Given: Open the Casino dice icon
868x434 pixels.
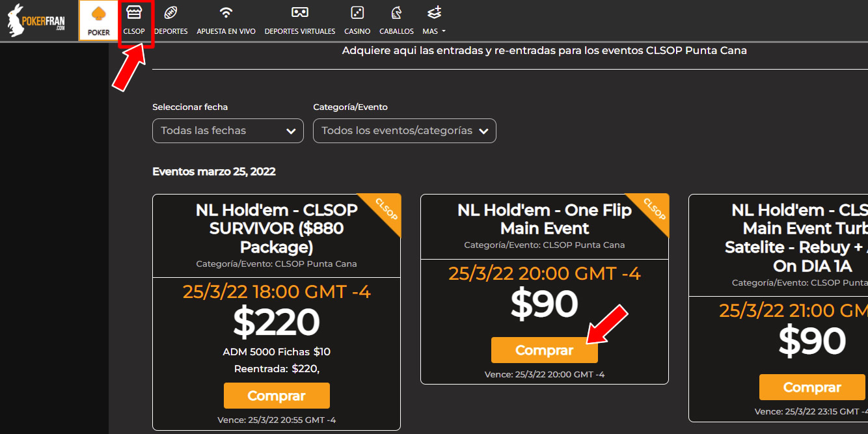Looking at the screenshot, I should click(357, 13).
